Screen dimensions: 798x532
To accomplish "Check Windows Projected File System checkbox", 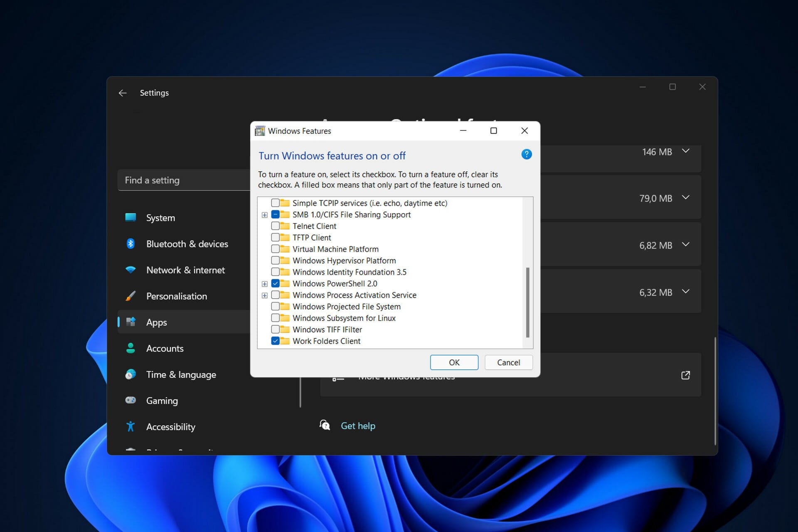I will coord(275,306).
